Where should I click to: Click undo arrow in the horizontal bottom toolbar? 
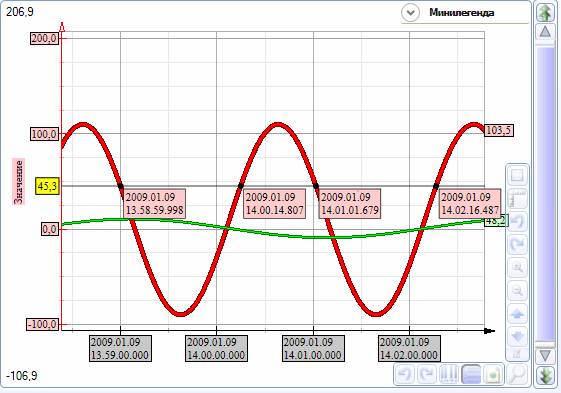405,374
